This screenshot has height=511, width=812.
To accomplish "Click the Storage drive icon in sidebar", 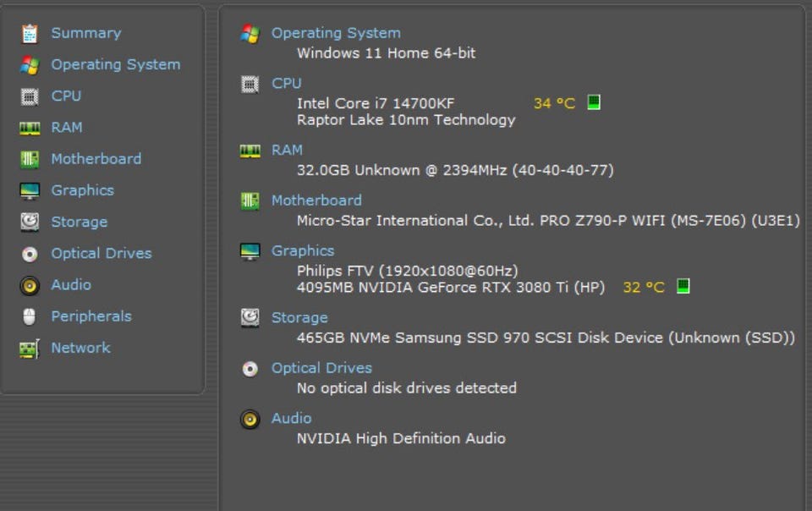I will [x=30, y=222].
